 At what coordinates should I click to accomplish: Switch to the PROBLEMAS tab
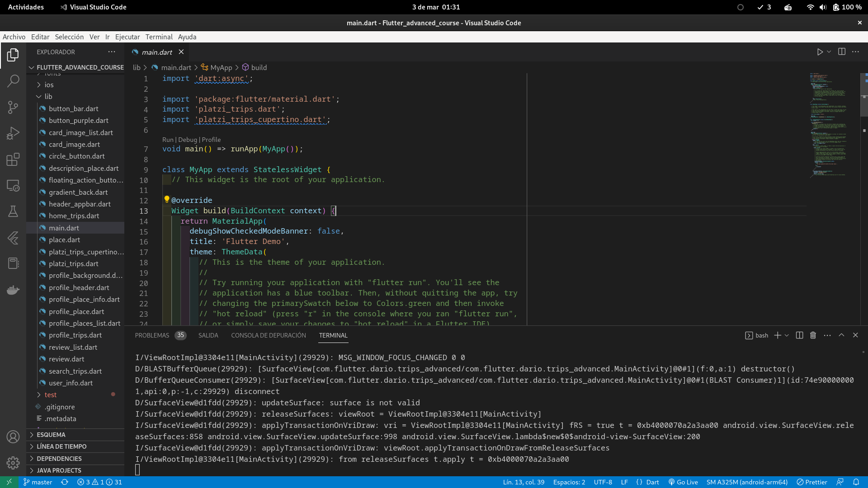click(x=152, y=335)
